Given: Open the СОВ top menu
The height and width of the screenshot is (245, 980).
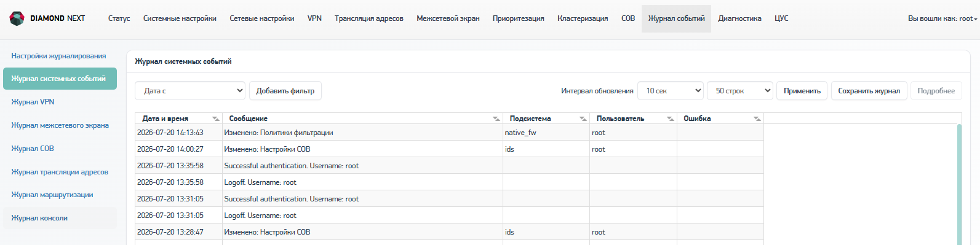Looking at the screenshot, I should [628, 18].
